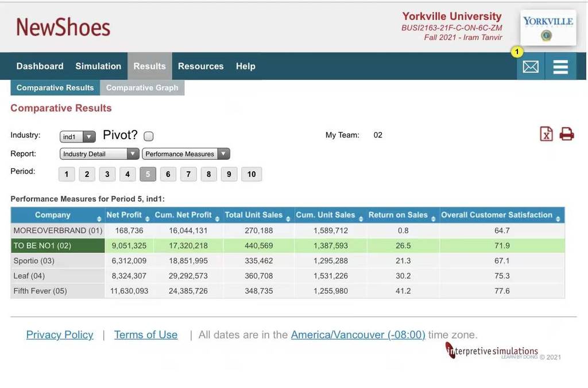The image size is (588, 388).
Task: Select period 5 button
Action: click(x=148, y=174)
